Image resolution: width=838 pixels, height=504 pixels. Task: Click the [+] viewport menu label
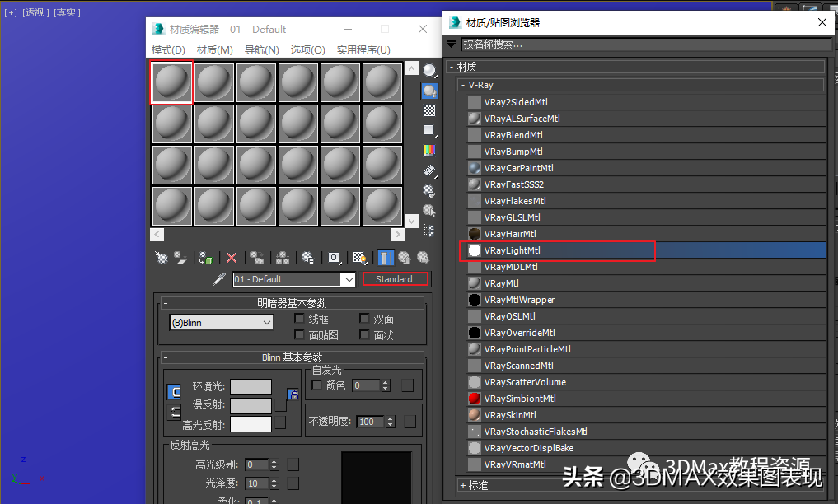pos(10,12)
